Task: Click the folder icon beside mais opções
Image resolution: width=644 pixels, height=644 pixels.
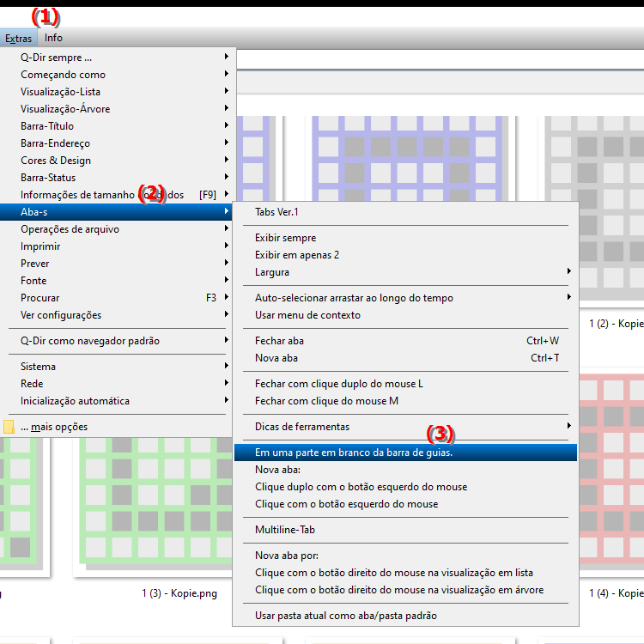Action: [x=9, y=427]
